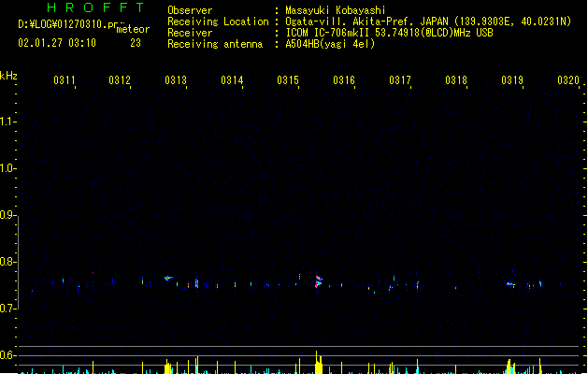Click antenna text A504HB(yagi 4el)

tap(330, 44)
